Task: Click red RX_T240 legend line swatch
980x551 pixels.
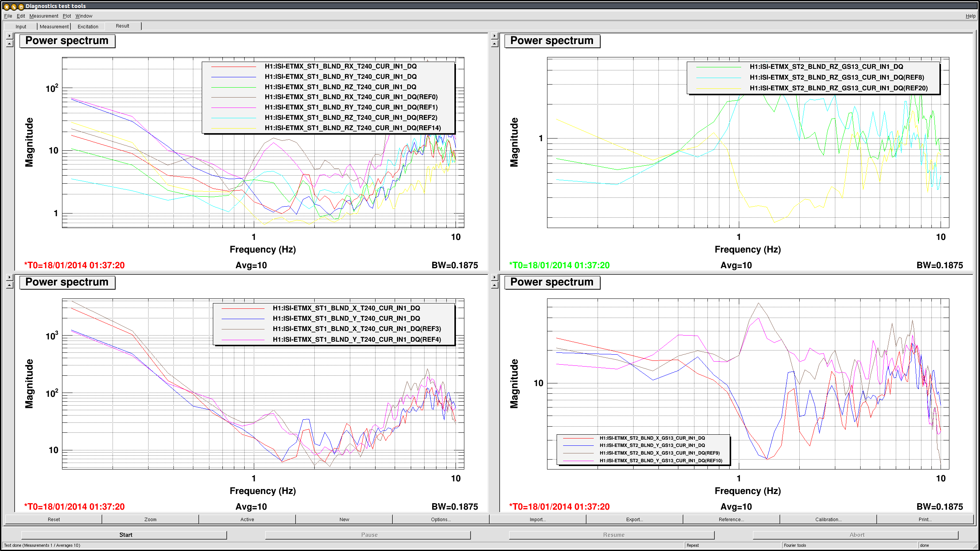Action: click(x=234, y=67)
